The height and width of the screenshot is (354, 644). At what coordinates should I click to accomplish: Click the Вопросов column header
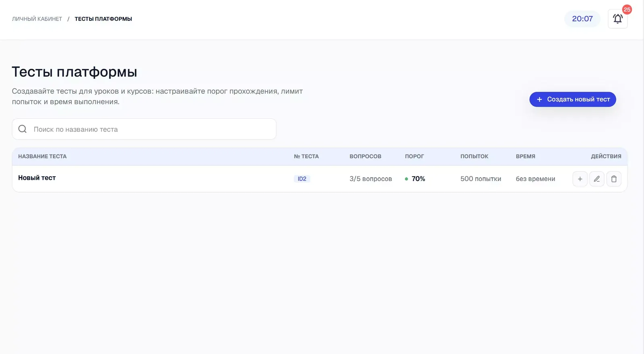pos(365,156)
